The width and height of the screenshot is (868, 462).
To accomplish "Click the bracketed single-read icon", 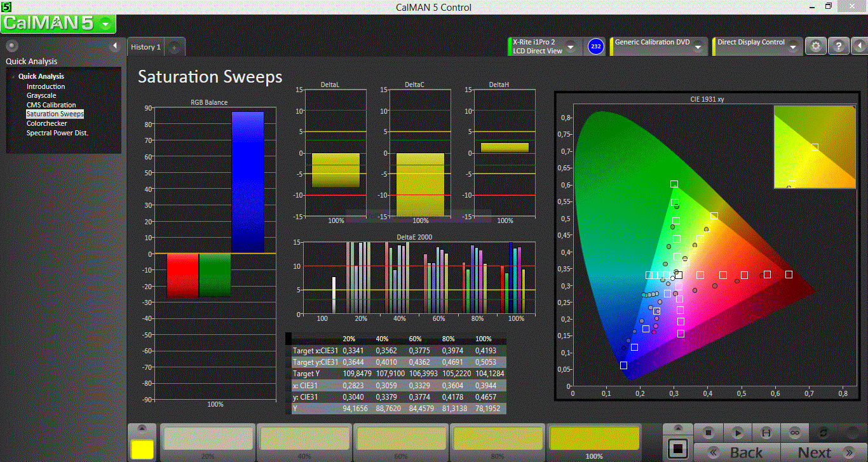I will (x=766, y=432).
